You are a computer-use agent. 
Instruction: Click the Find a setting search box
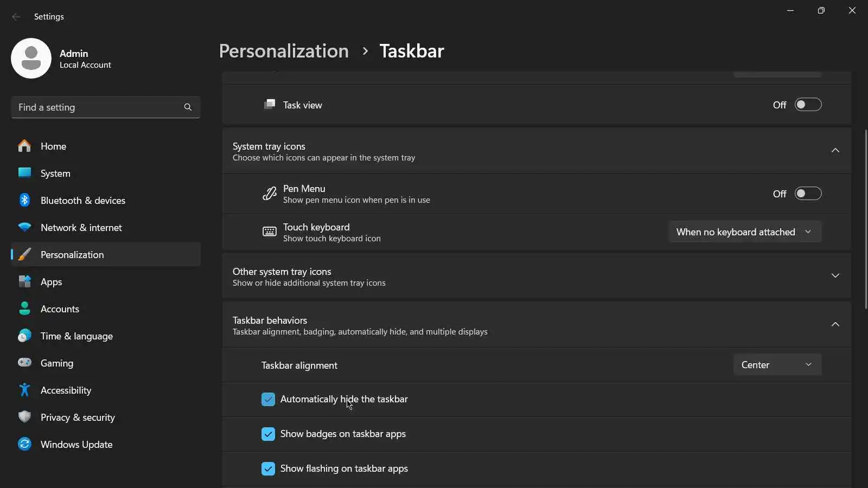[98, 107]
